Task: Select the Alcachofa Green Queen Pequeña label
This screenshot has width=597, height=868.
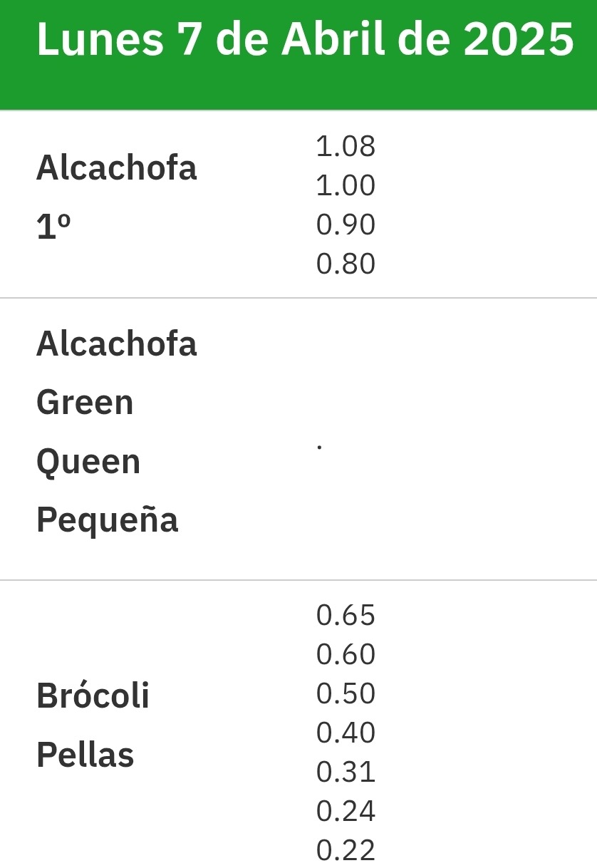Action: [116, 432]
